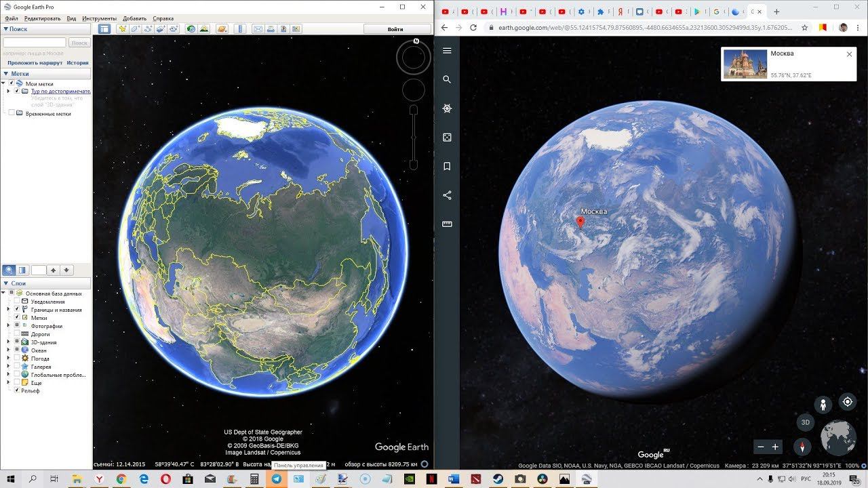The image size is (868, 488).
Task: Activate the Pegman street view icon
Action: pos(823,405)
